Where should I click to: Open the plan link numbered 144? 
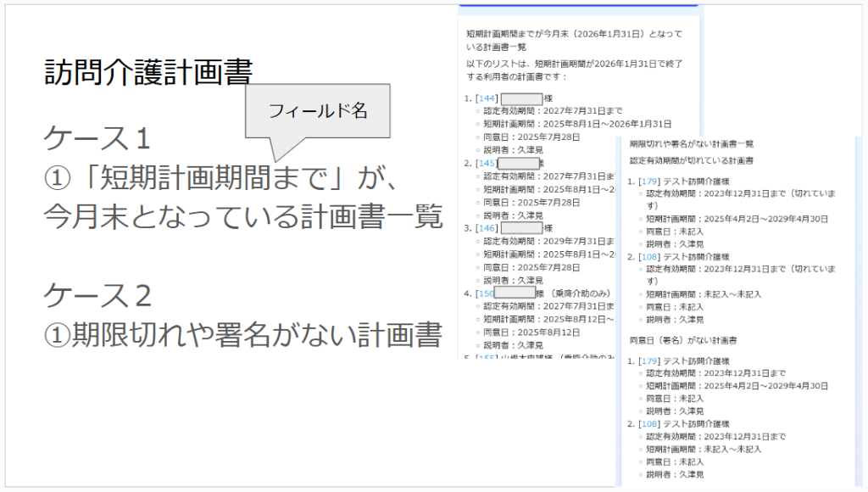point(486,98)
